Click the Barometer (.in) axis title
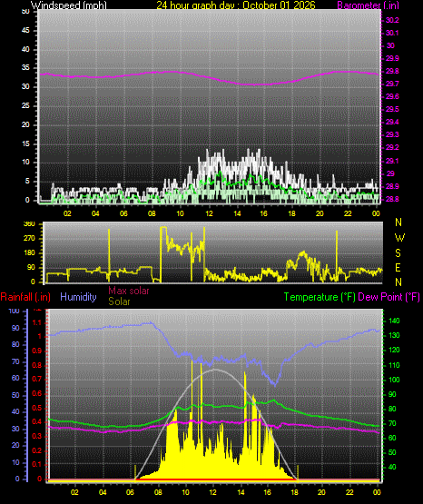The image size is (423, 504). (x=368, y=5)
